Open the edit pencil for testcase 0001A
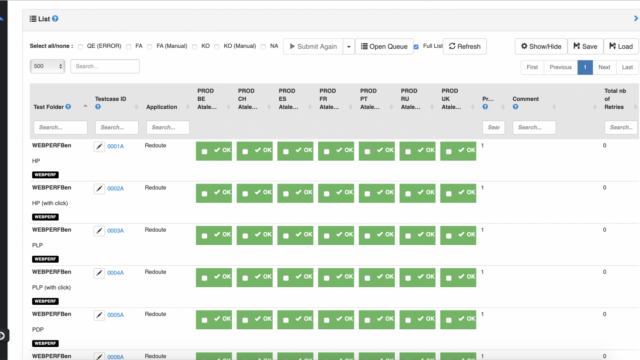This screenshot has width=640, height=360. 99,147
